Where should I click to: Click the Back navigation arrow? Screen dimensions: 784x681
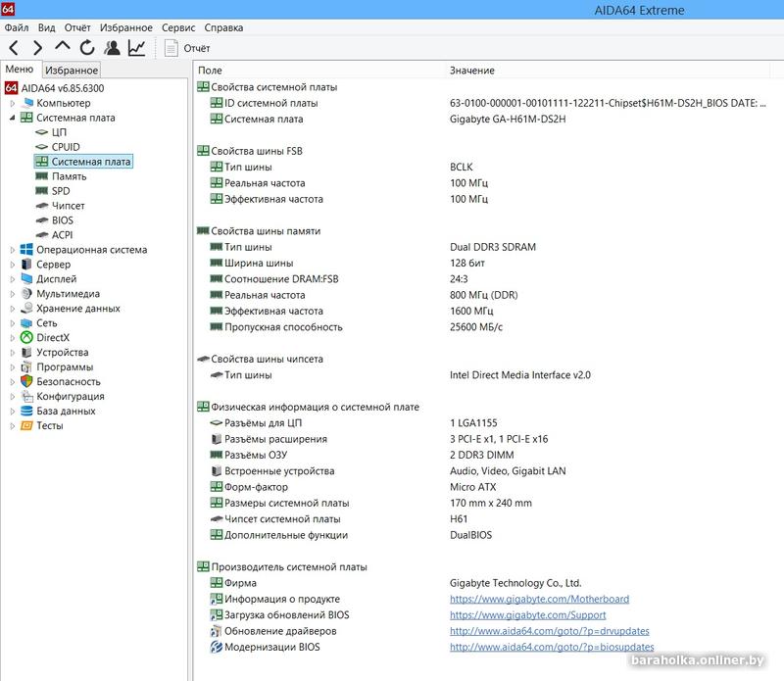click(14, 48)
